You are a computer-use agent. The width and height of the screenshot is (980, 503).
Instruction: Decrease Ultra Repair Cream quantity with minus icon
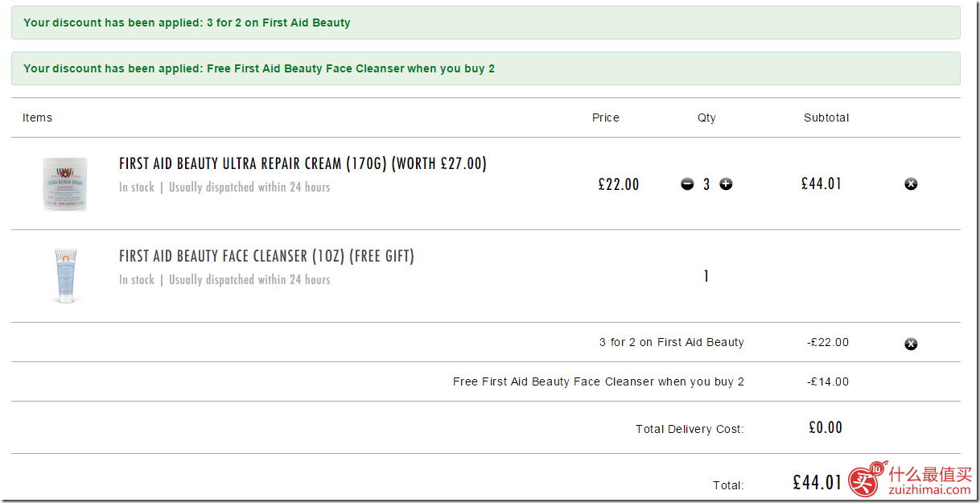[687, 184]
